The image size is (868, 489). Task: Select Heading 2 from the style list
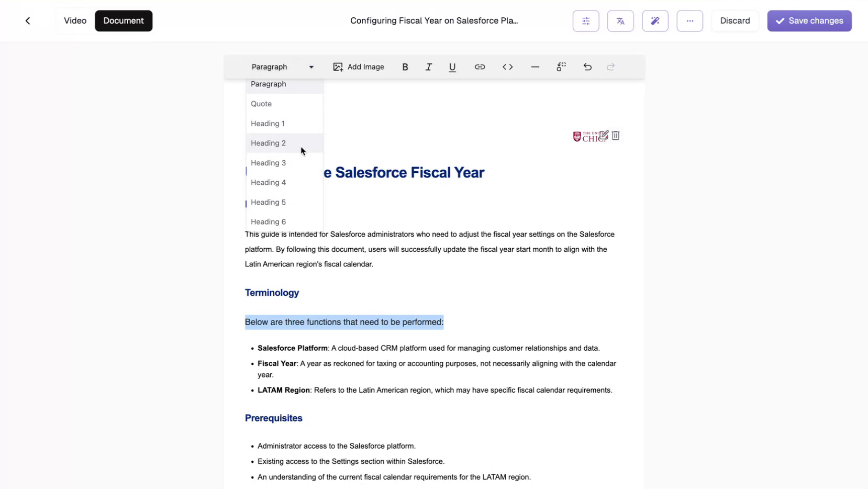tap(269, 142)
